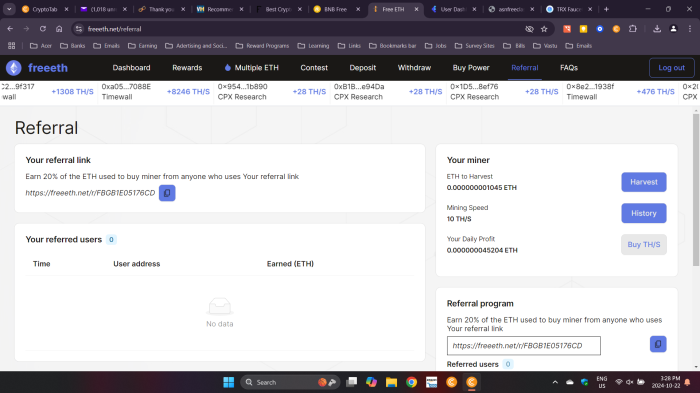Open browser profile icon
This screenshot has width=700, height=393.
(673, 29)
